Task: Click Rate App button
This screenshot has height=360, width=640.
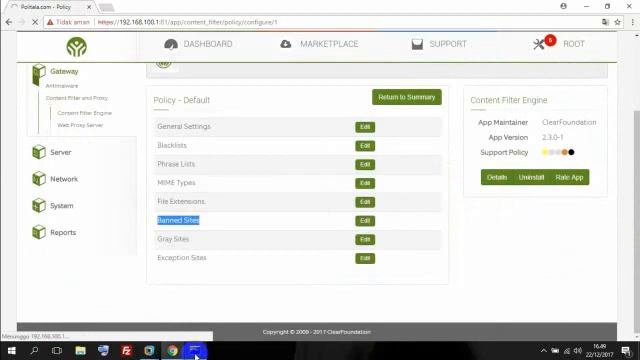Action: click(x=569, y=177)
